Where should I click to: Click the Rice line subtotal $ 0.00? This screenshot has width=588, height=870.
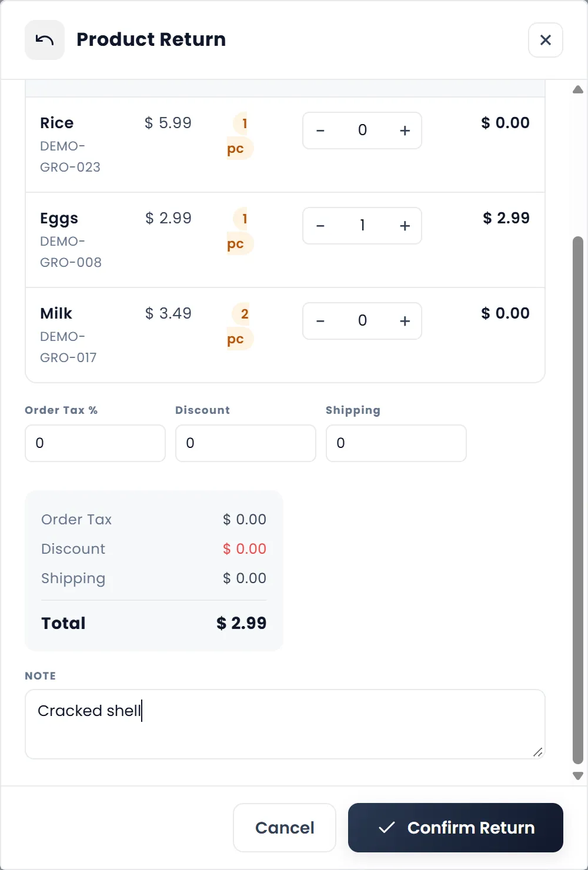pos(506,123)
